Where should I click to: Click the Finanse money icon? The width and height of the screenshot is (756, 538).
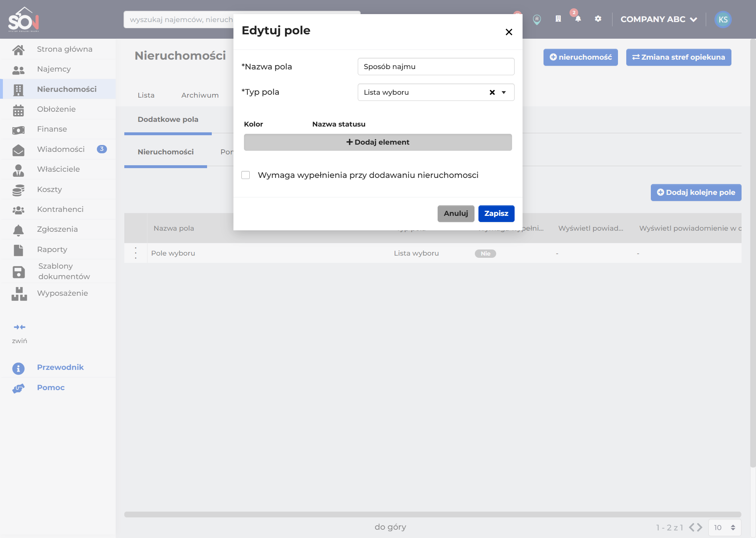[18, 130]
